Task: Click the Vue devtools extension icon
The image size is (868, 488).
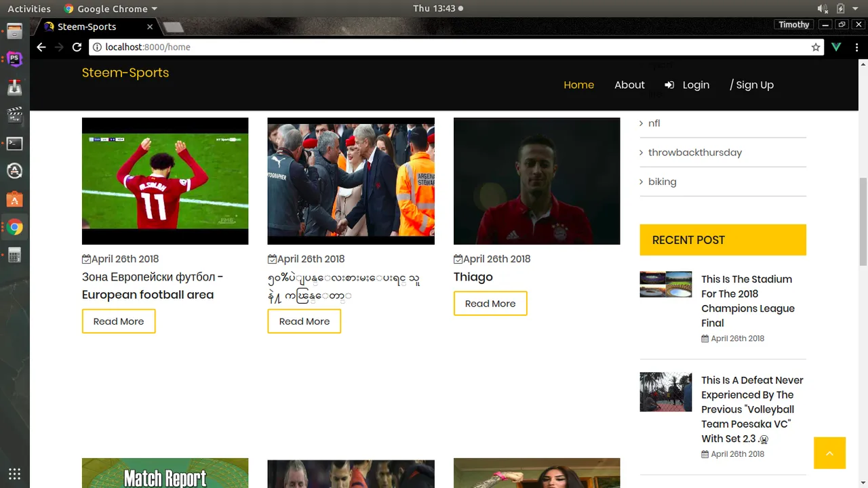Action: (835, 47)
